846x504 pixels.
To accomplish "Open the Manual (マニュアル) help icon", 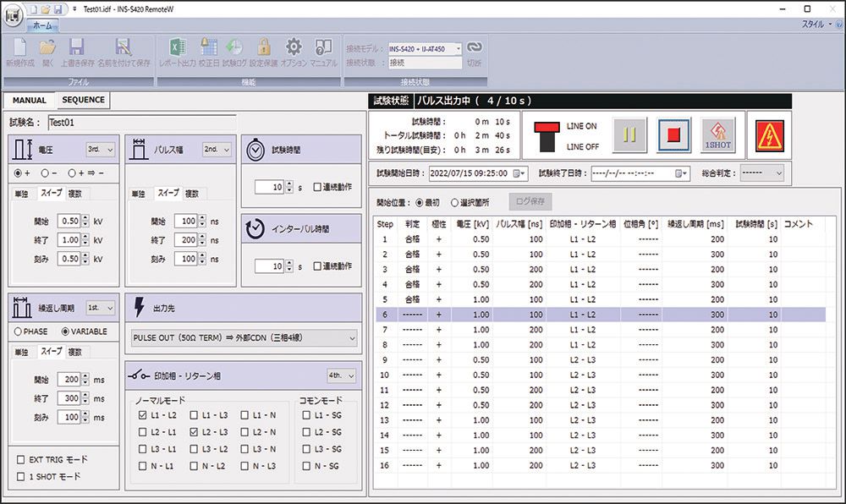I will pos(323,47).
